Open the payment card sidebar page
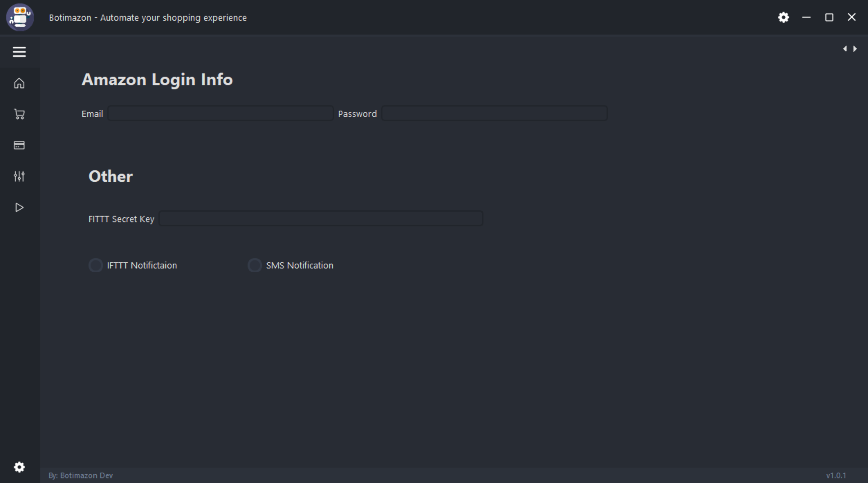 point(19,145)
